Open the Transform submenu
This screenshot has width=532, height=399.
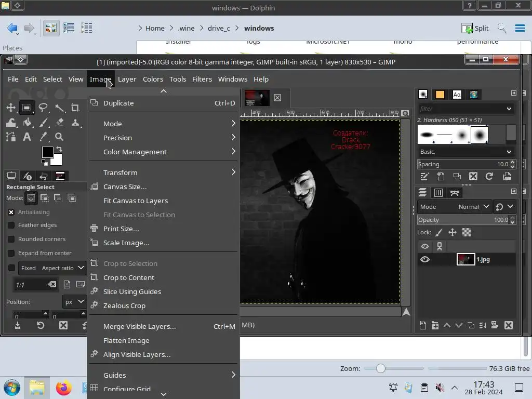(x=163, y=172)
